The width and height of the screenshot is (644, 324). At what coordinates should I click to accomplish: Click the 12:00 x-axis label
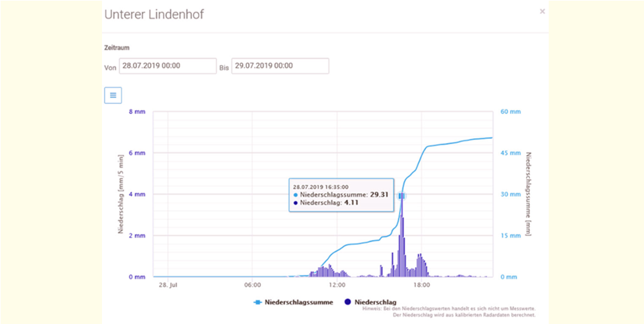click(337, 284)
